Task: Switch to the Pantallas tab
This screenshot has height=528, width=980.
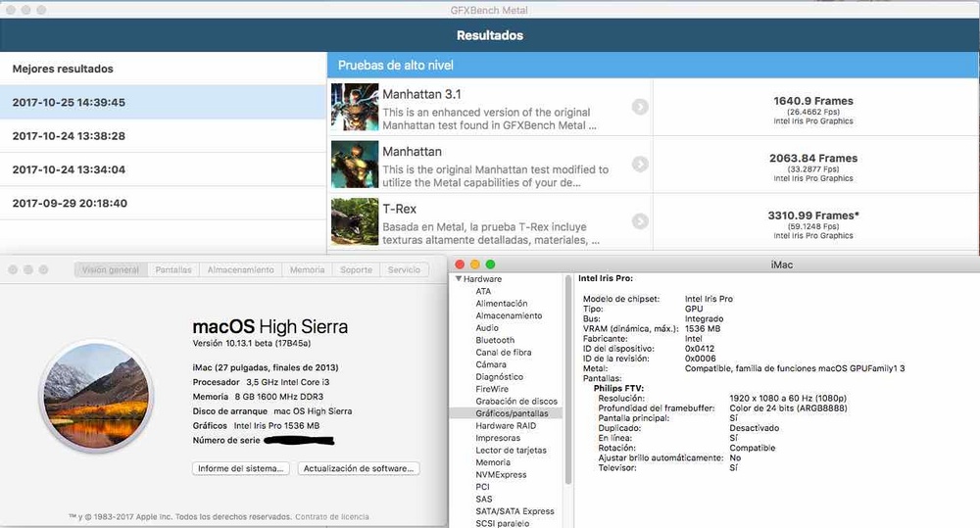Action: tap(173, 270)
